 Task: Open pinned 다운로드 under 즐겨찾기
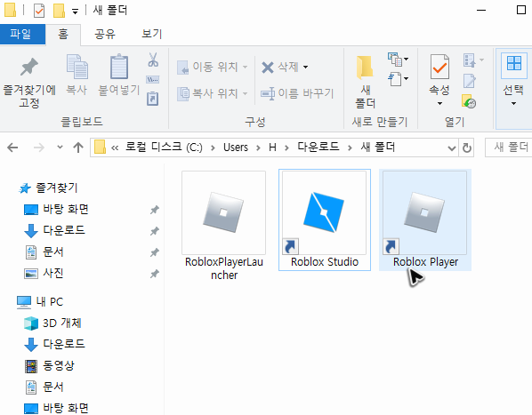pos(54,231)
